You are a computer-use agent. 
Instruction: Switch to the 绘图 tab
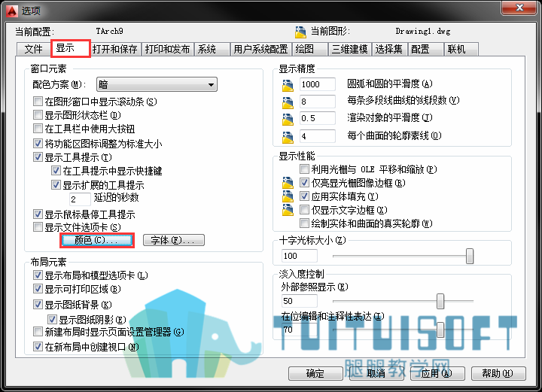(x=310, y=49)
